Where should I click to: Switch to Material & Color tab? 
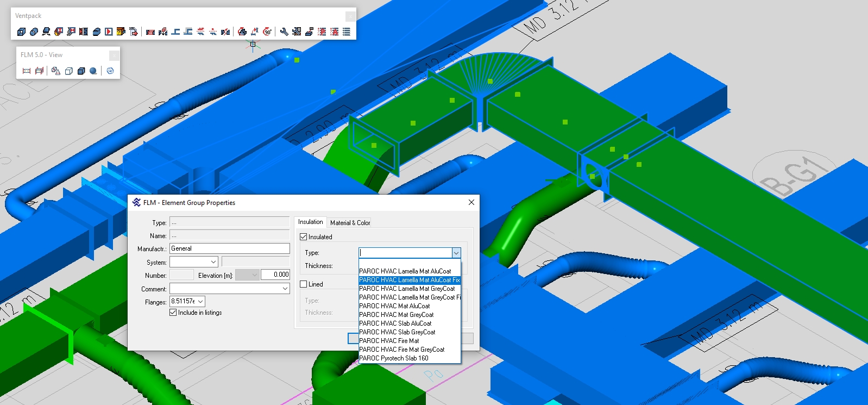pyautogui.click(x=350, y=222)
